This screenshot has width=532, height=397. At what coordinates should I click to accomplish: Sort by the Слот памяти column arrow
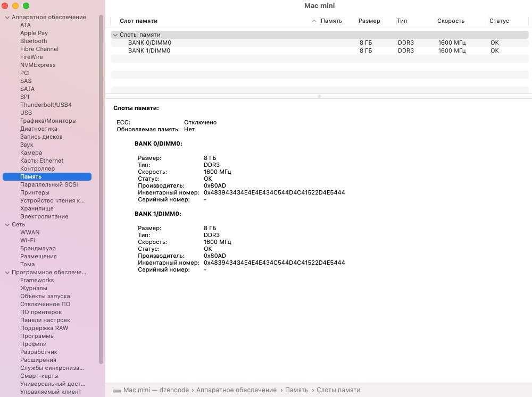(x=314, y=21)
